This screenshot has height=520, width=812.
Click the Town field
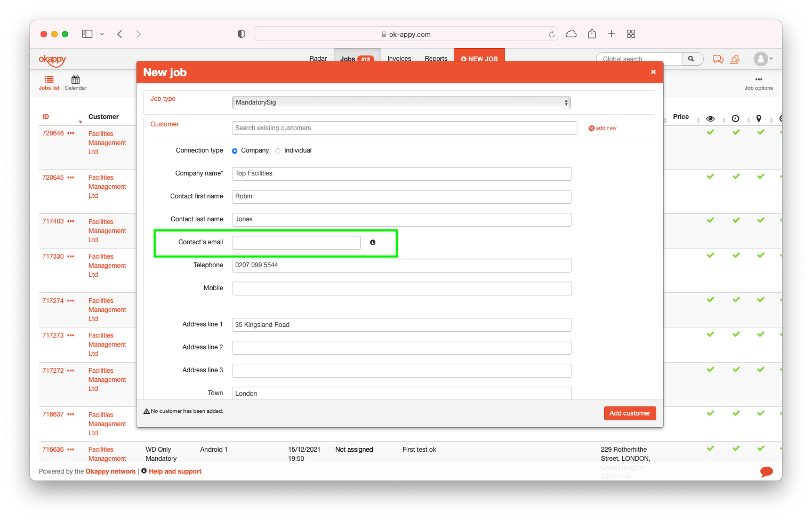(402, 393)
